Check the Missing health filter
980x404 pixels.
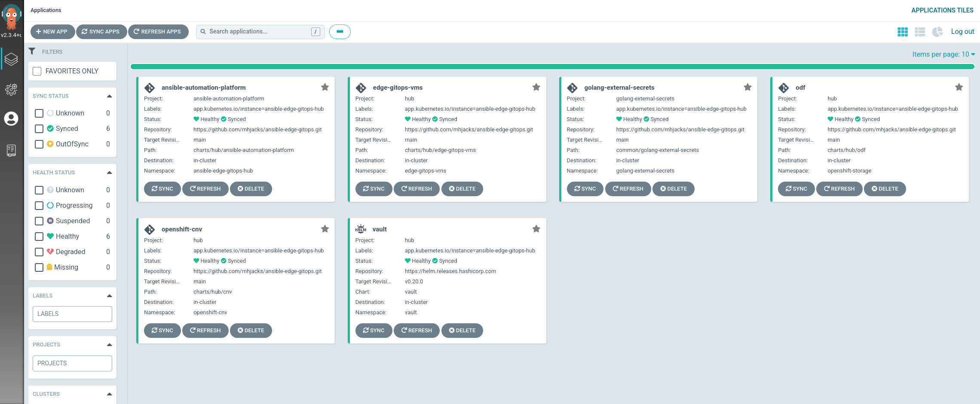coord(39,267)
